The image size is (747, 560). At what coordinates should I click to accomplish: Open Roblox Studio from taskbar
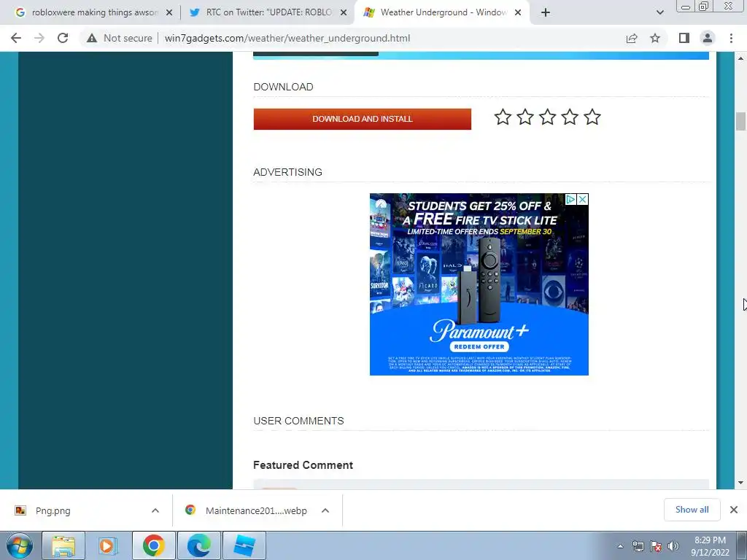(x=244, y=545)
